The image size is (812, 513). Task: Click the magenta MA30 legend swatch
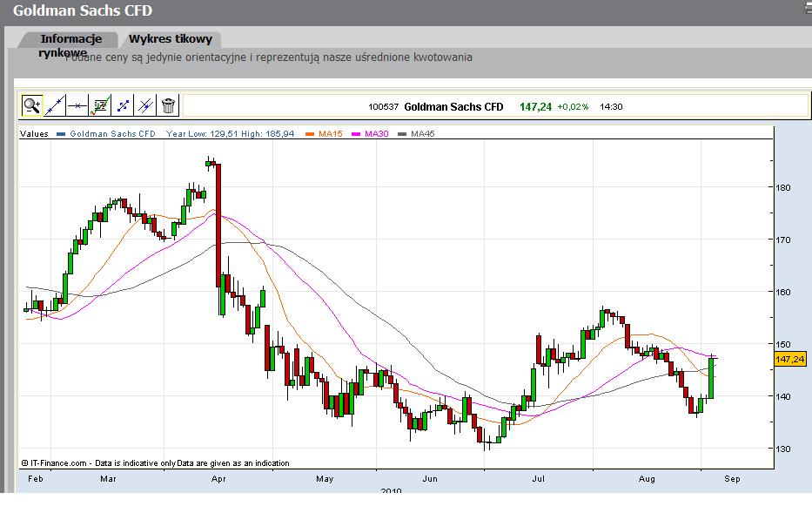pos(356,134)
